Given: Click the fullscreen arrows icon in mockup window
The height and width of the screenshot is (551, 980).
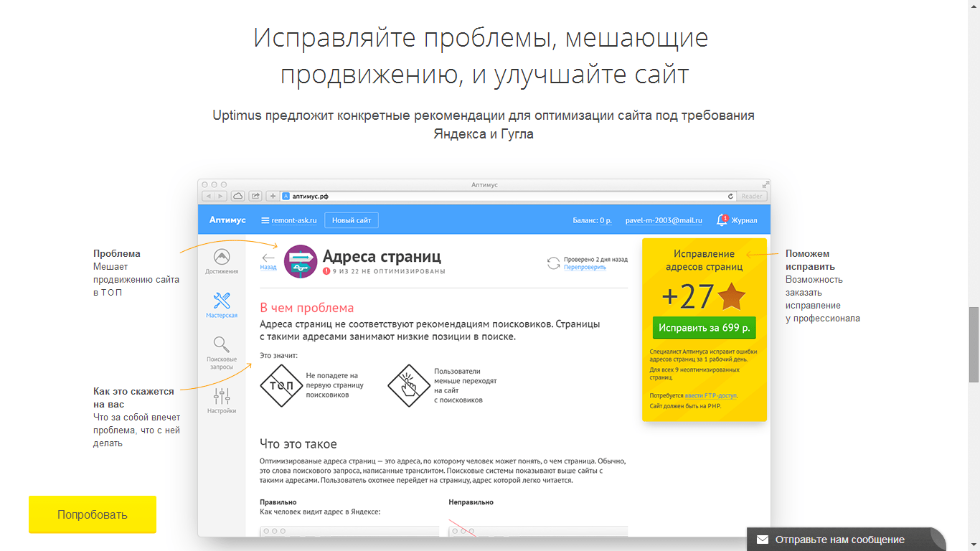Looking at the screenshot, I should click(765, 184).
